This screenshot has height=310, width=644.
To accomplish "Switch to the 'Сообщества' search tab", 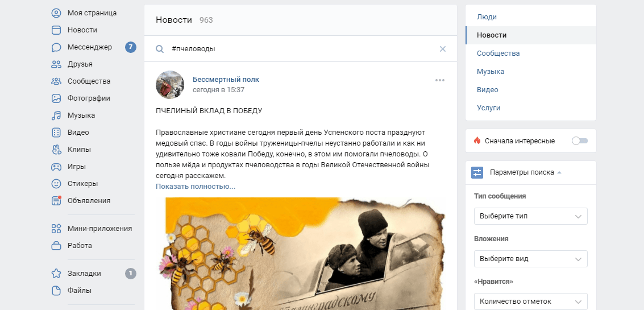I will (498, 53).
